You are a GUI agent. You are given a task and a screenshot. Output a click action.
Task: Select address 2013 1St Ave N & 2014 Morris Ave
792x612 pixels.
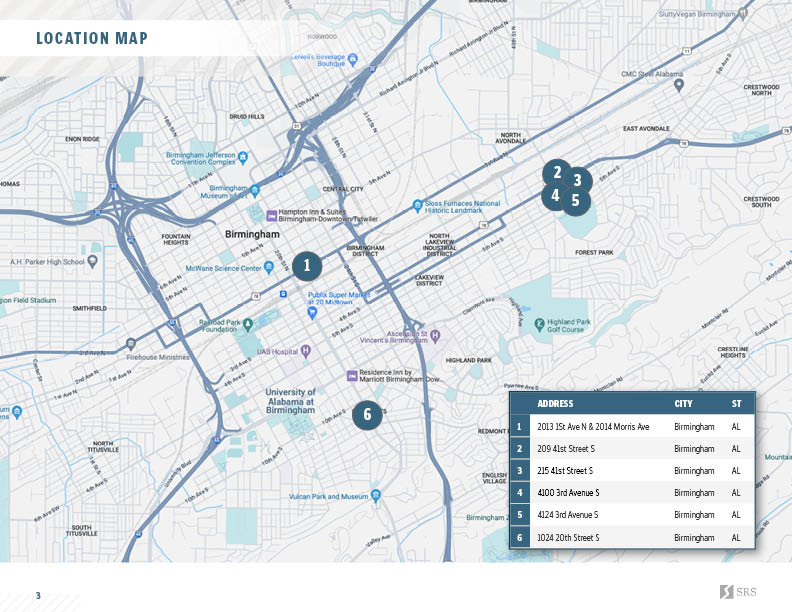593,427
